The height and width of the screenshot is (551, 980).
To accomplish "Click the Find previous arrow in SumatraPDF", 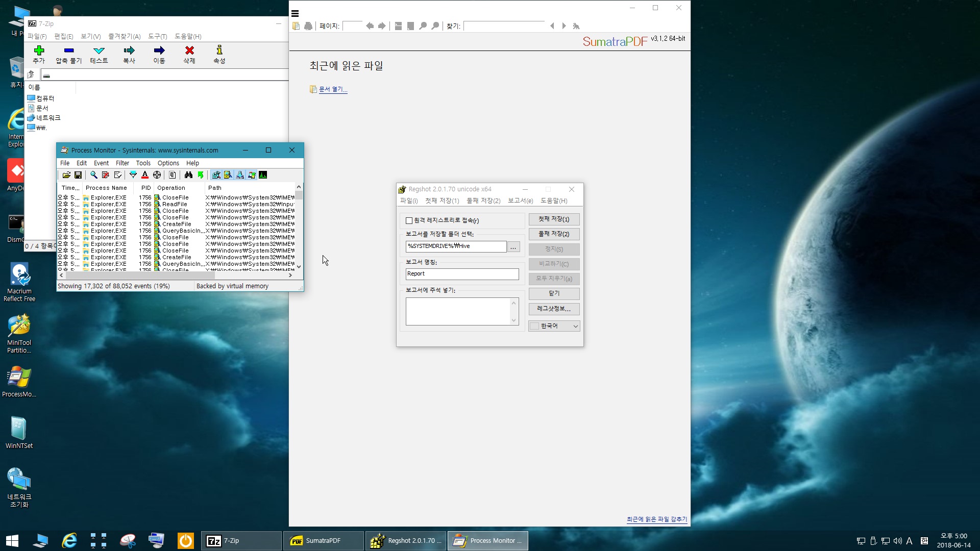I will [552, 26].
